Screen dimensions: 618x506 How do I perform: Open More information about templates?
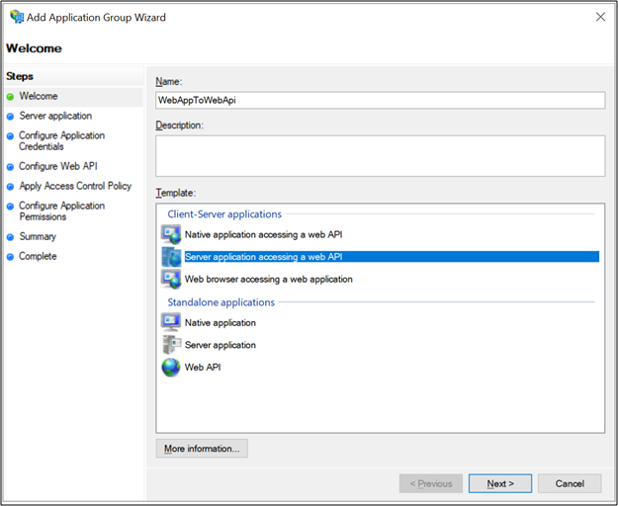pyautogui.click(x=202, y=449)
